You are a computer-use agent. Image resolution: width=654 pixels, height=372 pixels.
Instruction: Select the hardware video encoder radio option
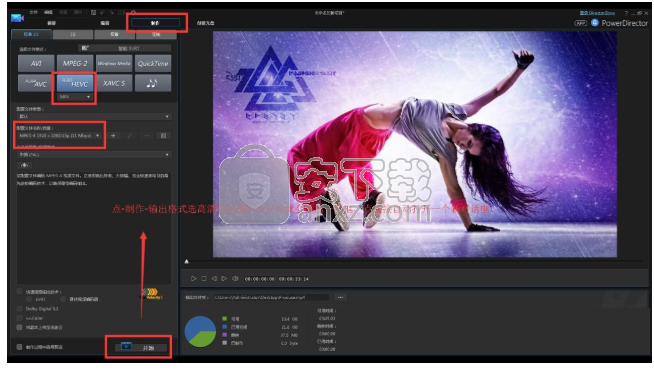click(x=63, y=299)
